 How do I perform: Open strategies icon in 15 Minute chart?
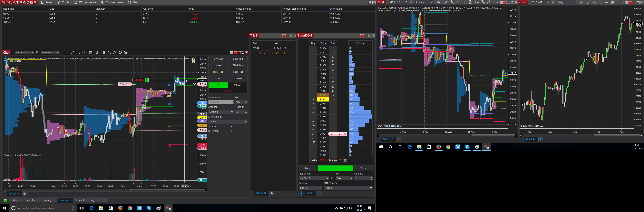[115, 53]
